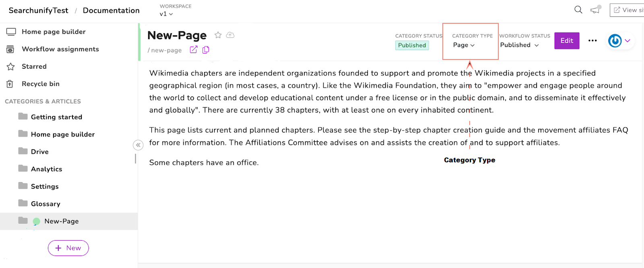Screen dimensions: 644x268
Task: Click the New button in sidebar
Action: 68,248
